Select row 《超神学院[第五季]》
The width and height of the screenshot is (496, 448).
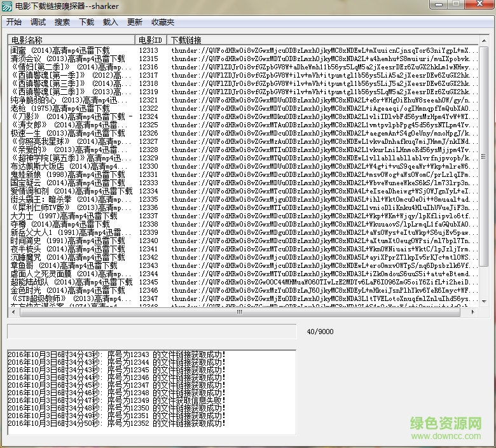244,158
